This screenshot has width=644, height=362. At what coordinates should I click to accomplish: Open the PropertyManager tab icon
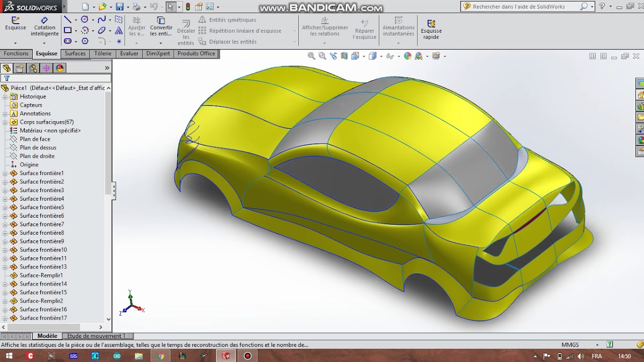pos(20,68)
